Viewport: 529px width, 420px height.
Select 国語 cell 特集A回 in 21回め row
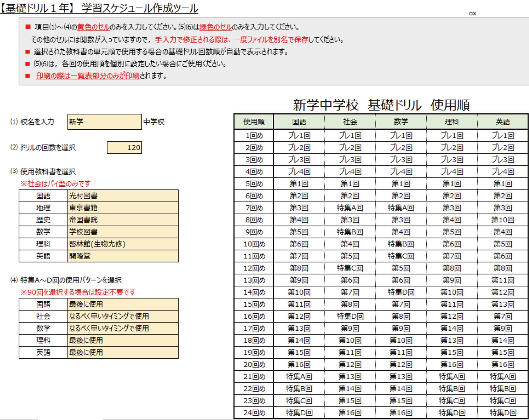[x=299, y=377]
